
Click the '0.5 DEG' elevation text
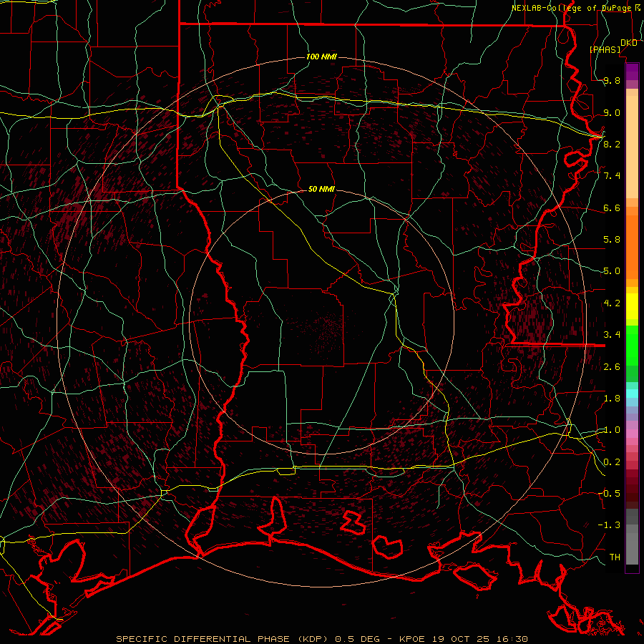(358, 639)
